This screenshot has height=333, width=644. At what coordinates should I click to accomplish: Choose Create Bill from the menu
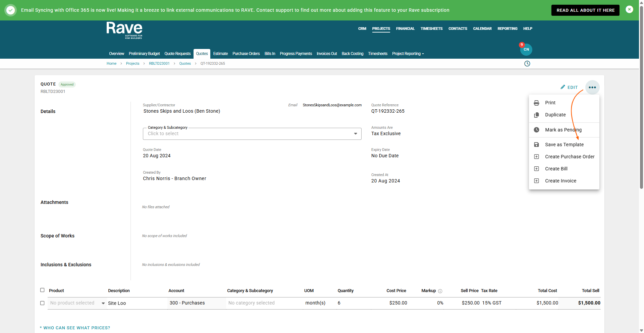(564, 169)
